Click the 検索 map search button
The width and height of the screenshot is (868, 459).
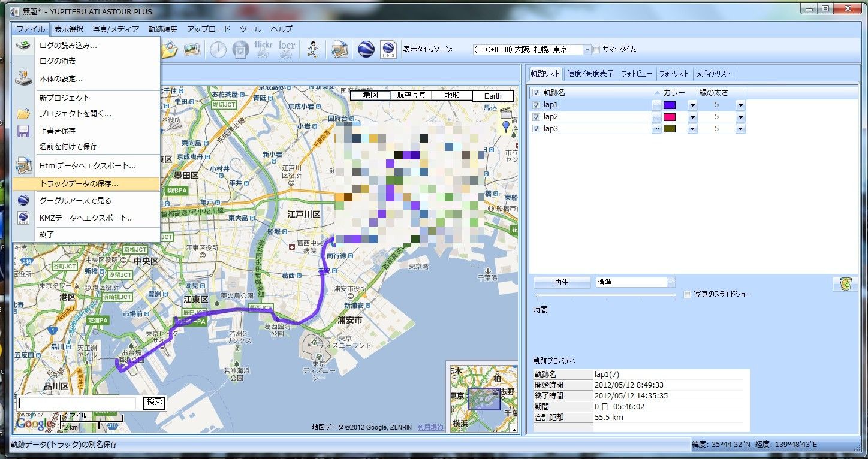point(155,403)
